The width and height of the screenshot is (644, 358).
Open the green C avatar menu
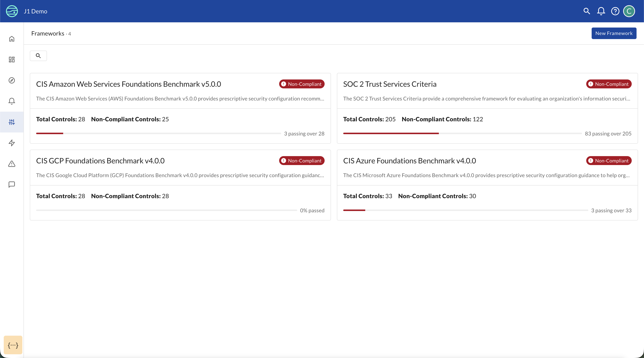coord(629,11)
